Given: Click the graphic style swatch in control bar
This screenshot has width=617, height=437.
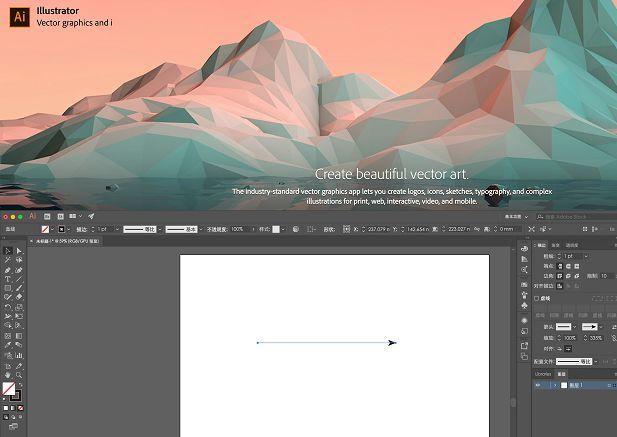Looking at the screenshot, I should [x=276, y=229].
